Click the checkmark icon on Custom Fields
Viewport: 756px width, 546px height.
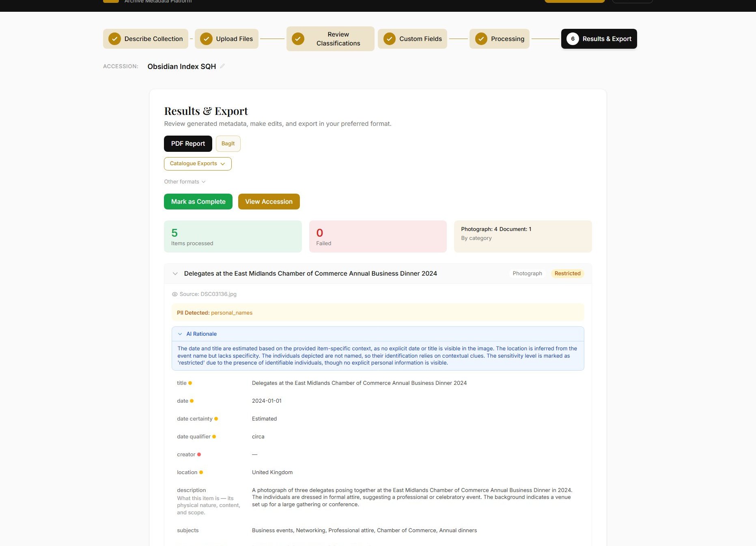tap(390, 39)
